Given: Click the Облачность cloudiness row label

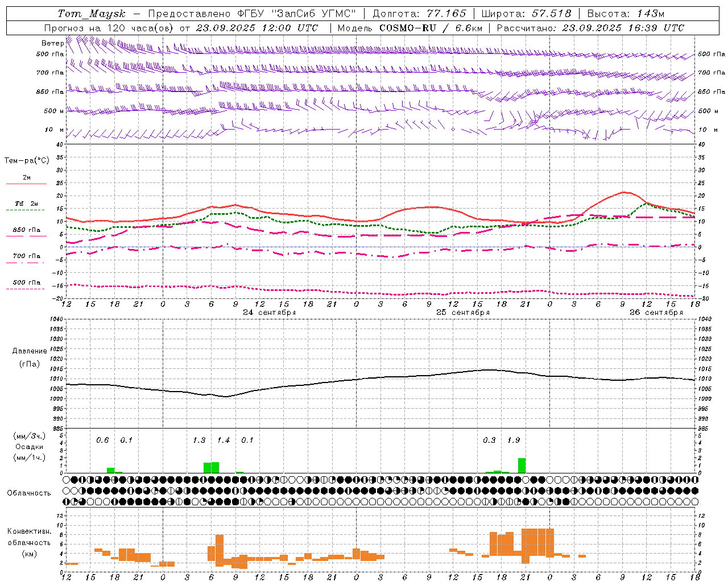Looking at the screenshot, I should click(29, 493).
